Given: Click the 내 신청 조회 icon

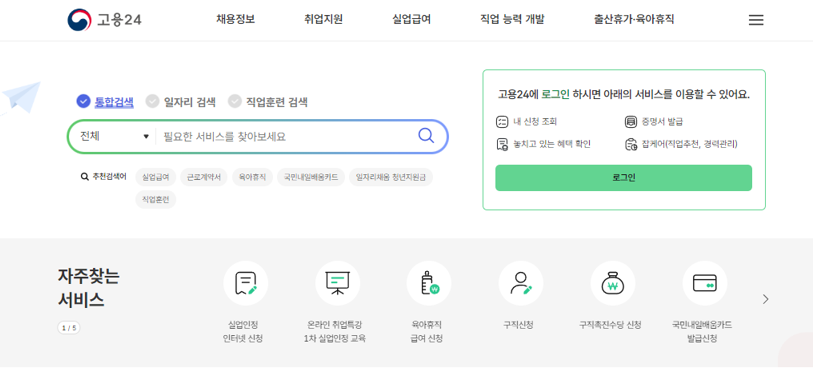Looking at the screenshot, I should (501, 122).
